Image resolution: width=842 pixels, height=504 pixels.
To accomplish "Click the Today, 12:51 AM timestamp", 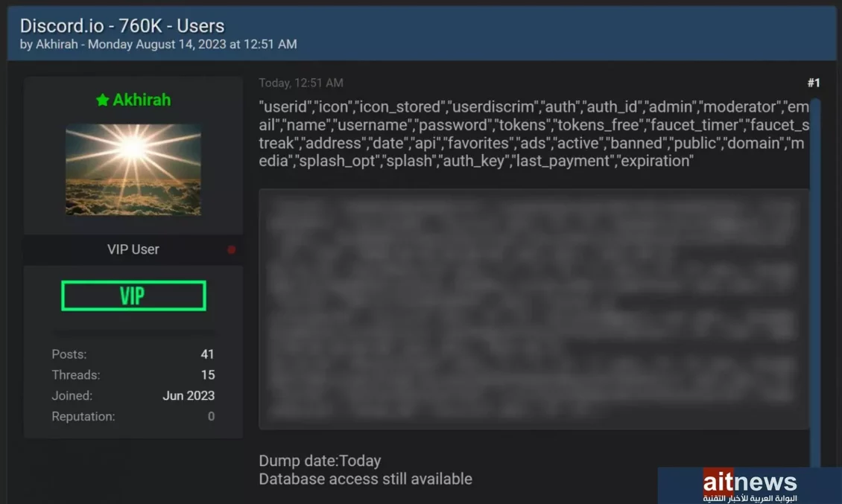I will click(301, 83).
